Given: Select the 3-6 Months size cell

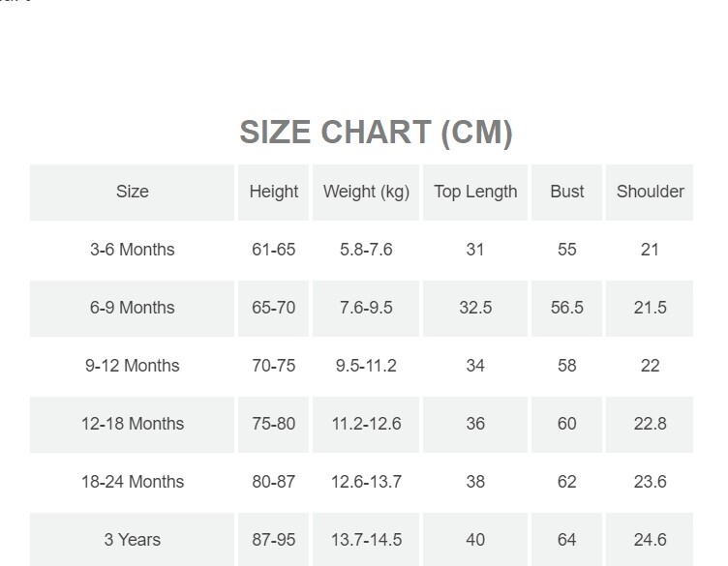Looking at the screenshot, I should [133, 250].
